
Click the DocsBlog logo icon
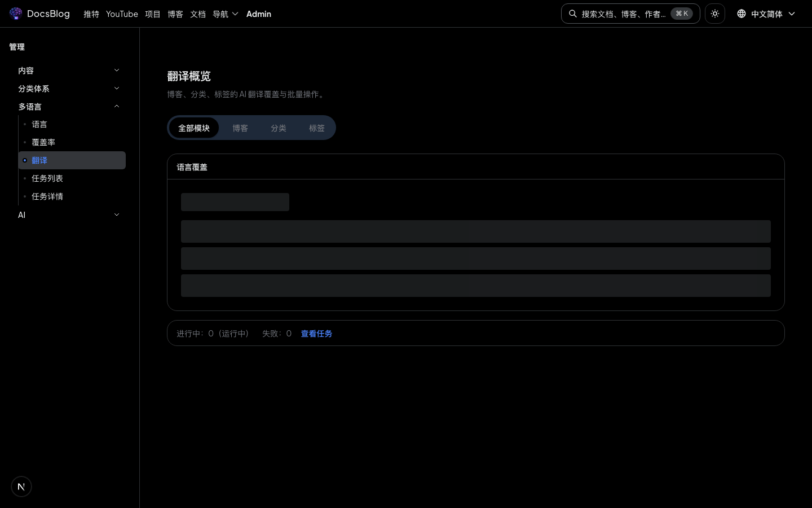[x=16, y=14]
